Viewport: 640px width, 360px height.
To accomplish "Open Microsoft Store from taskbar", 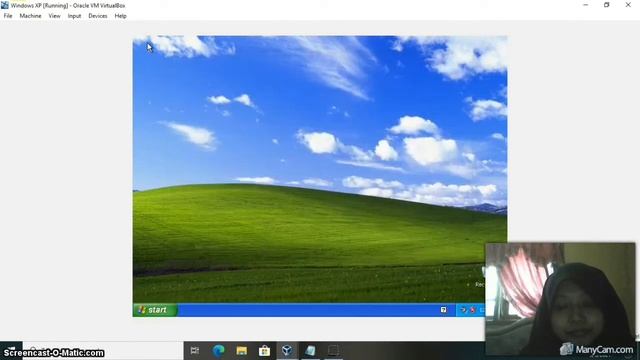I will pos(264,350).
